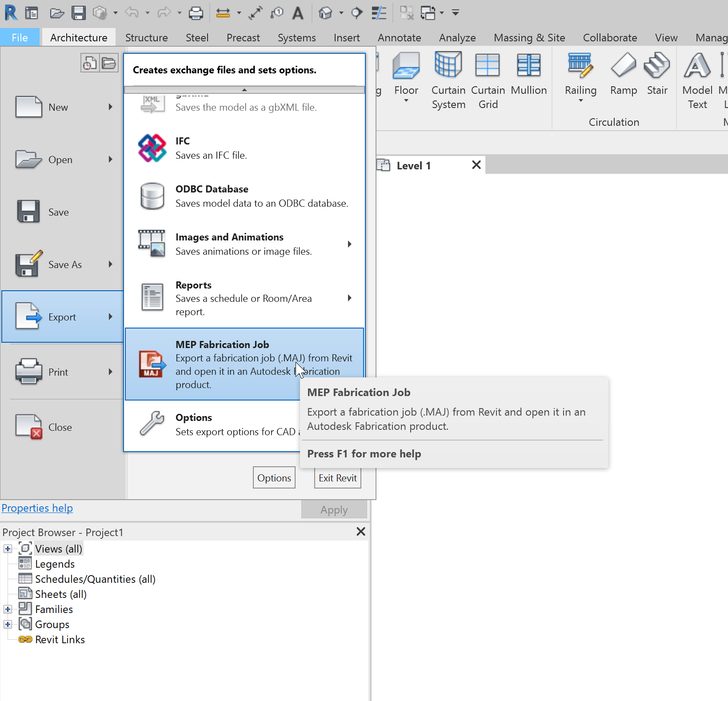The image size is (728, 701).
Task: Click the Exit Revit button
Action: pos(337,477)
